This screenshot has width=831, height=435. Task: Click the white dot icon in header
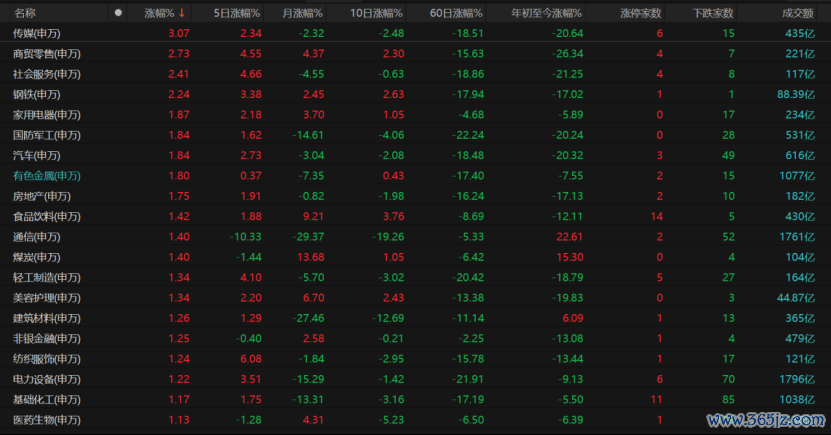[118, 13]
